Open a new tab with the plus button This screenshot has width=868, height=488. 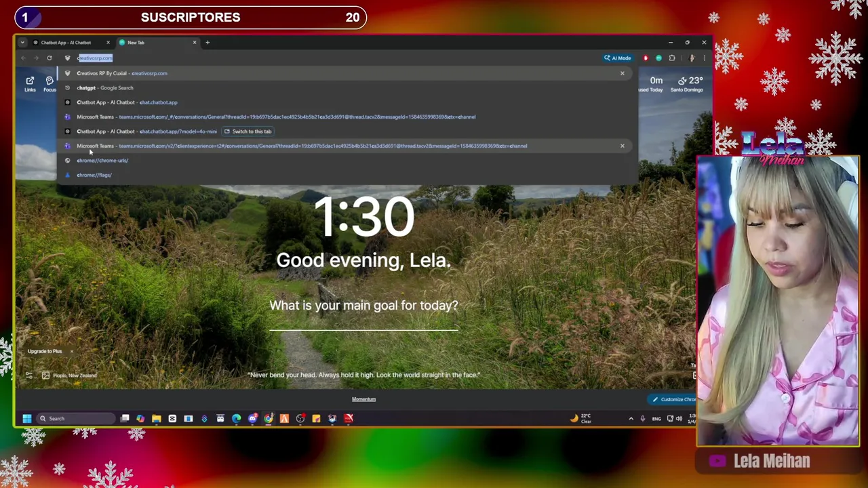point(208,43)
